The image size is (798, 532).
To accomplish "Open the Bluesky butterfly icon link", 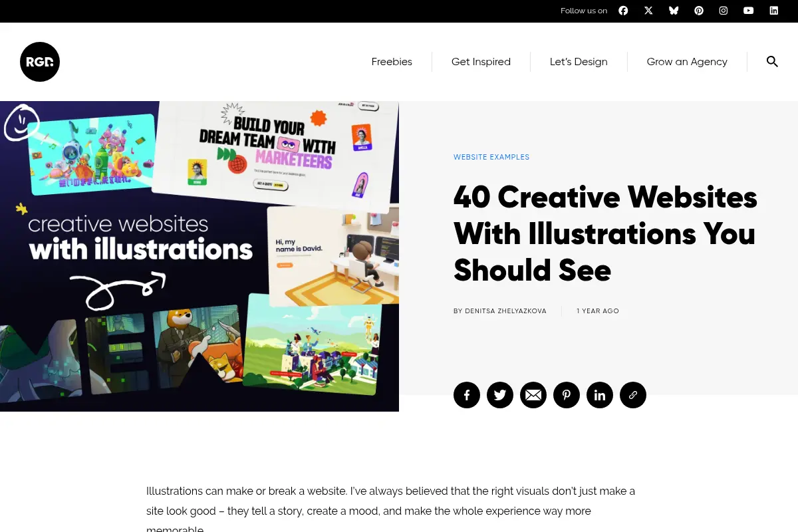I will coord(674,11).
